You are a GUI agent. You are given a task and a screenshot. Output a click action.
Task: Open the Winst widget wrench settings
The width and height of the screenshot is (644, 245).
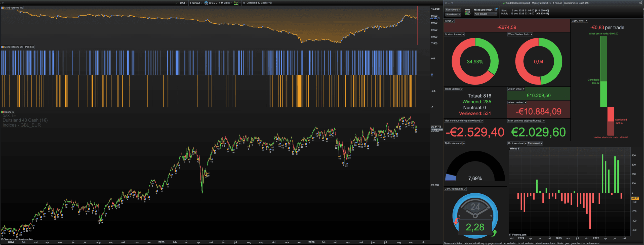coord(453,21)
